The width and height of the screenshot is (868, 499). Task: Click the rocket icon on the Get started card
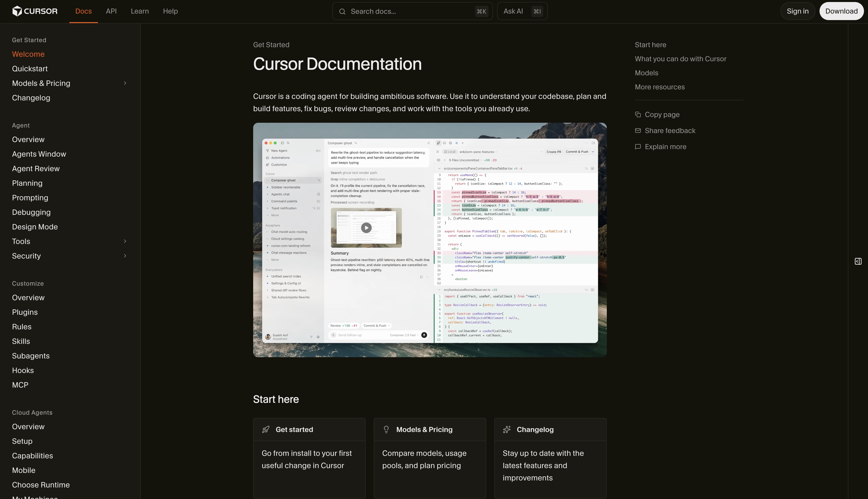click(266, 429)
